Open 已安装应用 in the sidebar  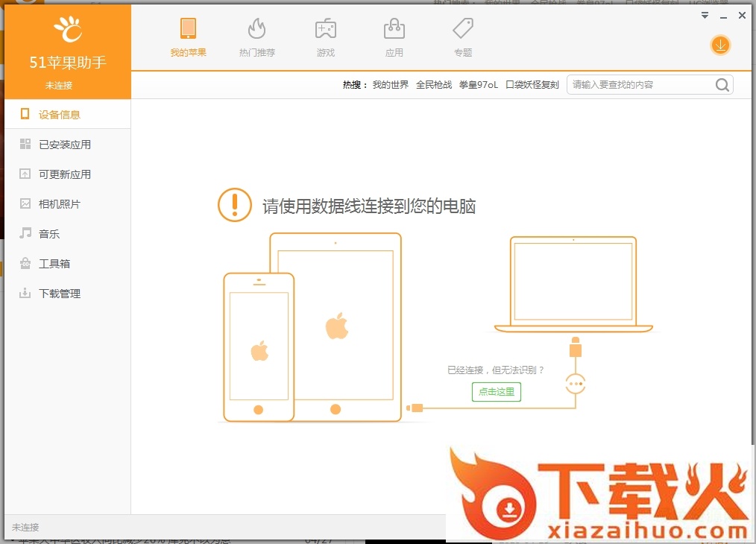click(x=68, y=144)
